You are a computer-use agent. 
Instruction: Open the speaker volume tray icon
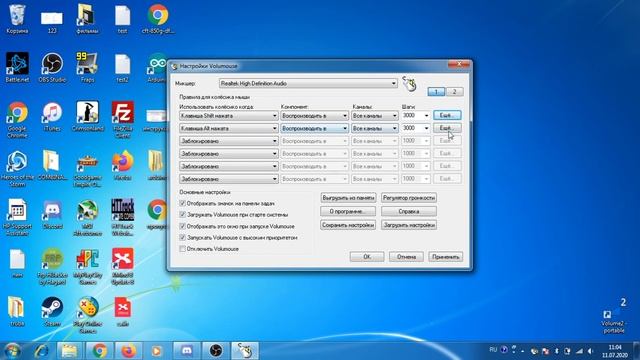point(590,351)
